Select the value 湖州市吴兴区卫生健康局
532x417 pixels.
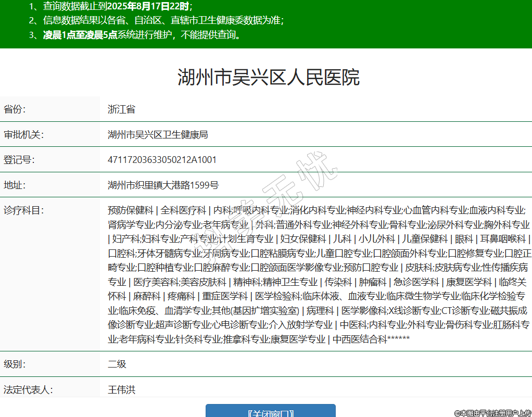[x=158, y=135]
